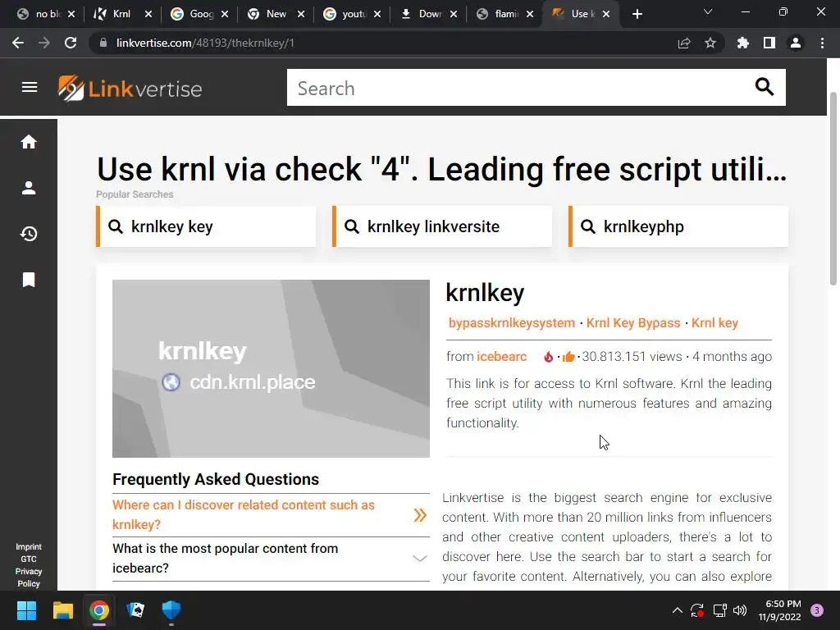Screen dimensions: 840x630
Task: Open the Chrome profile avatar
Action: (x=796, y=43)
